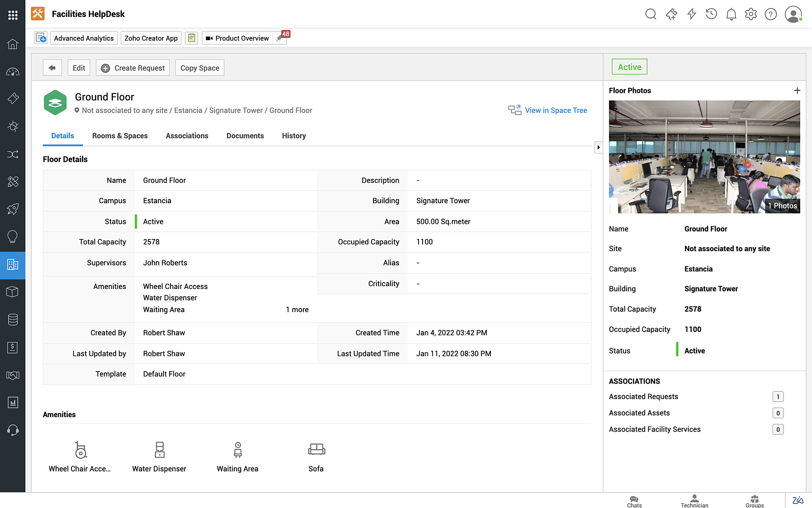
Task: Click the recent history clock icon
Action: (x=711, y=14)
